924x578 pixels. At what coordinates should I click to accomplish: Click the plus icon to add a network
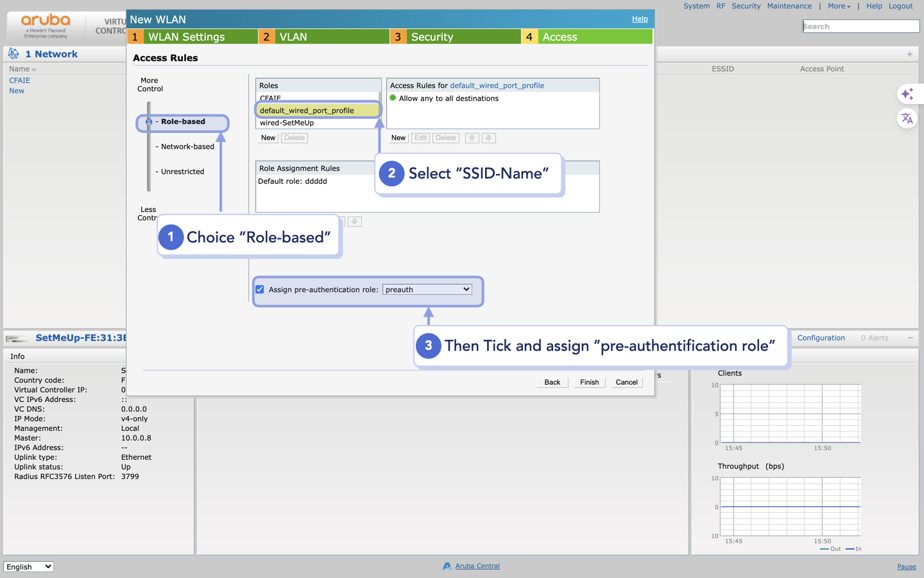pyautogui.click(x=909, y=54)
